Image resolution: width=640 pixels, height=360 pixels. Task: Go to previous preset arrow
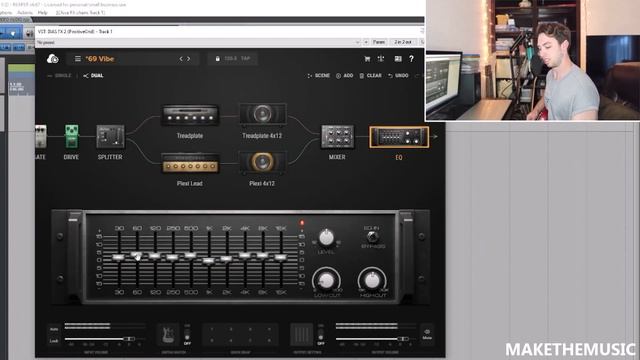click(181, 59)
